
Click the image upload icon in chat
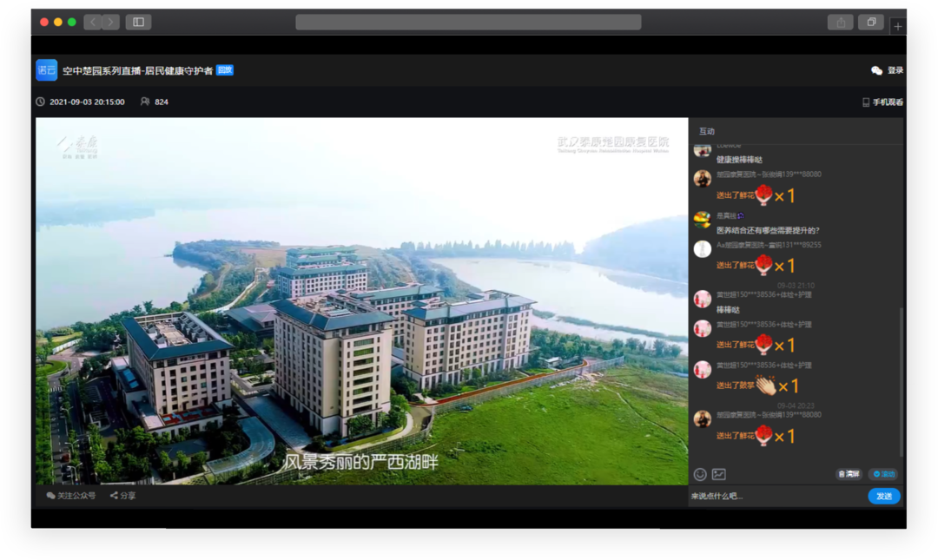tap(719, 474)
